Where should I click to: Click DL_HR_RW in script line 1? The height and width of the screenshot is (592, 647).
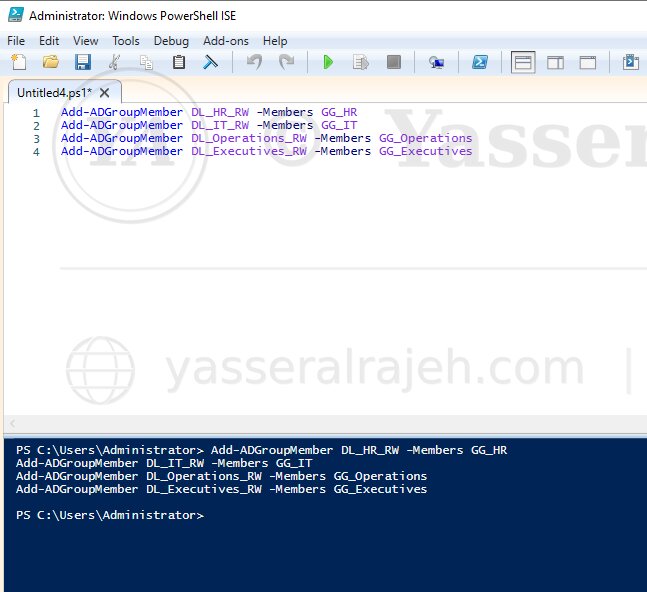click(x=220, y=112)
